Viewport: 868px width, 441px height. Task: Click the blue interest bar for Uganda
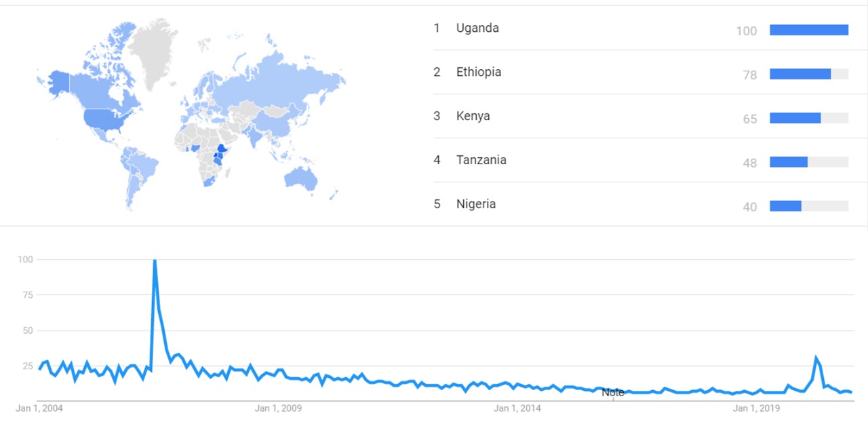(808, 30)
